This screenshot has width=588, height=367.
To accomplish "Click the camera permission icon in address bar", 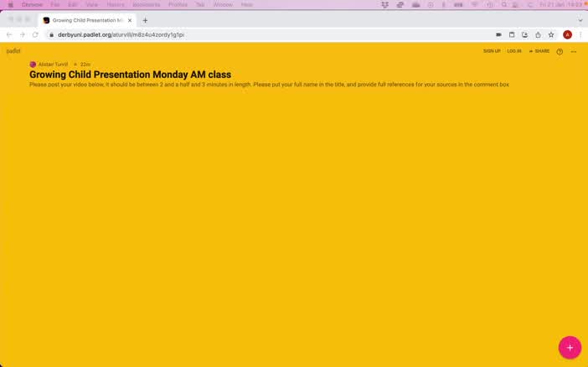I will (x=498, y=35).
